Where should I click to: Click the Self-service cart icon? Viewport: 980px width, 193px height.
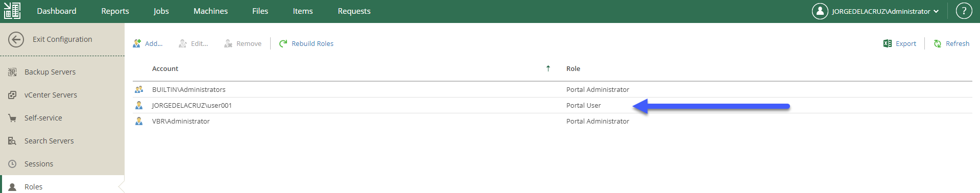pos(12,118)
